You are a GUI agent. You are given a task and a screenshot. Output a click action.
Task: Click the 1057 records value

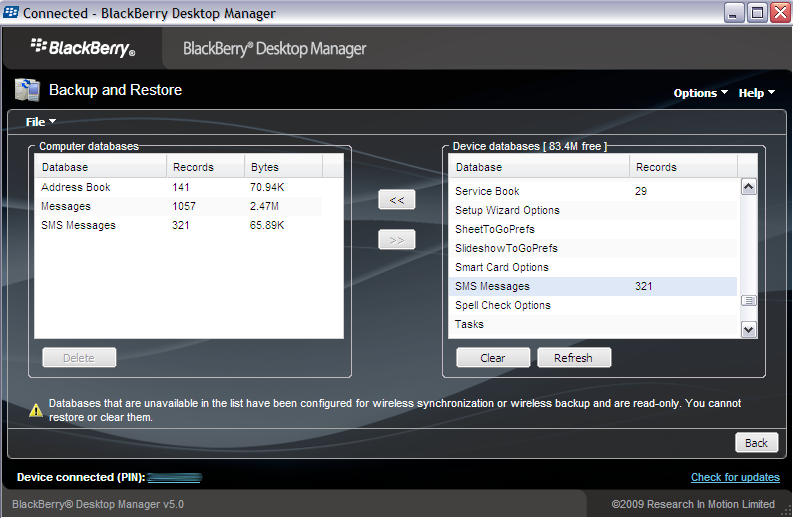click(x=184, y=206)
